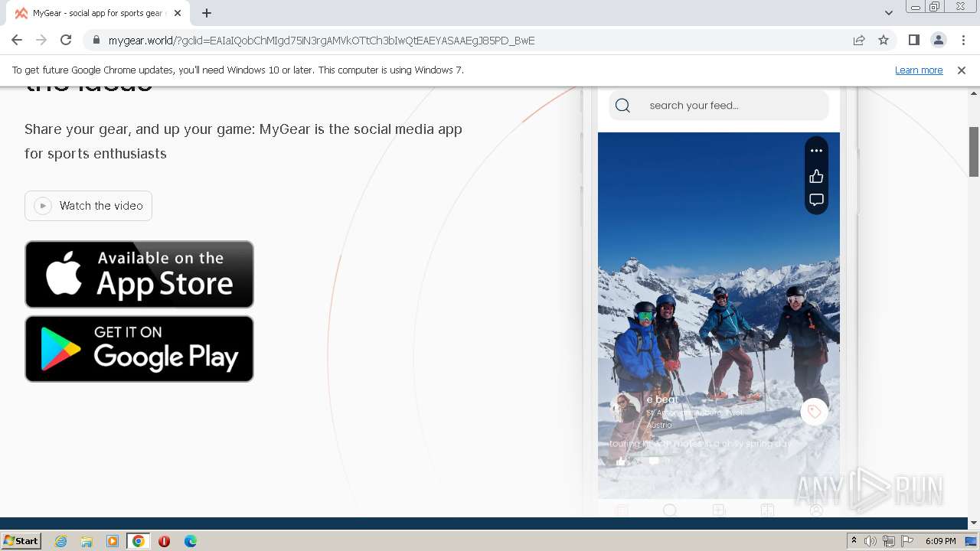This screenshot has height=551, width=980.
Task: Click the gear tag icon on the photo
Action: click(814, 412)
